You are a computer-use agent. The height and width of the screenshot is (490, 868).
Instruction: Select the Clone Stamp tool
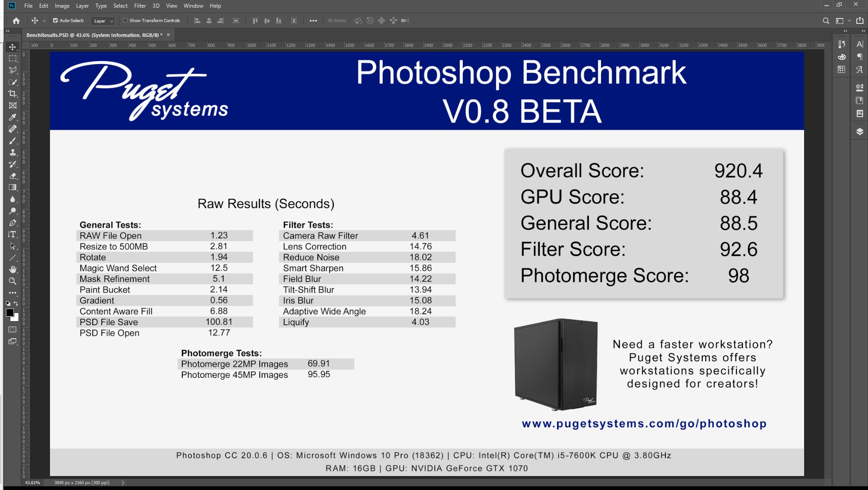[12, 152]
